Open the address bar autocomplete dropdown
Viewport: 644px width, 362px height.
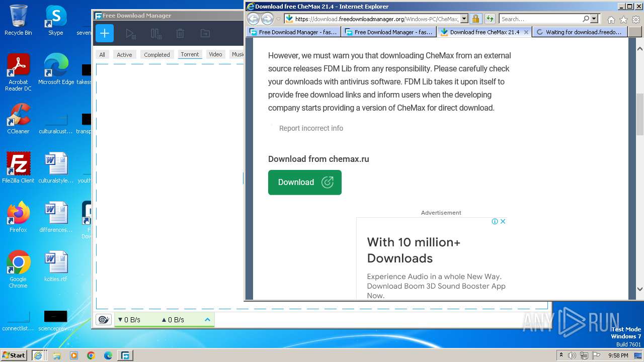464,19
